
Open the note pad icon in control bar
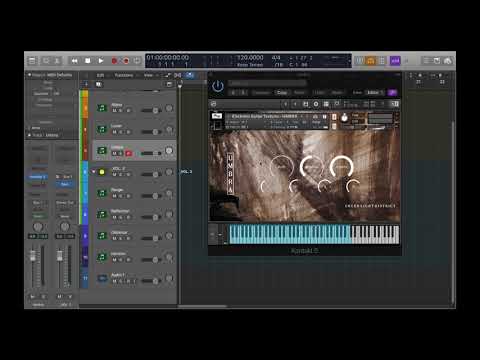coord(437,61)
